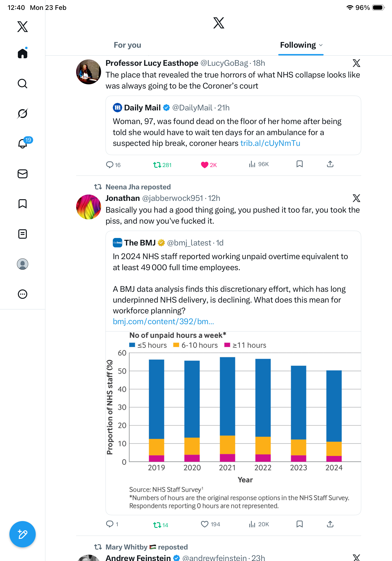Open Messages envelope in sidebar
This screenshot has height=561, width=392.
23,174
